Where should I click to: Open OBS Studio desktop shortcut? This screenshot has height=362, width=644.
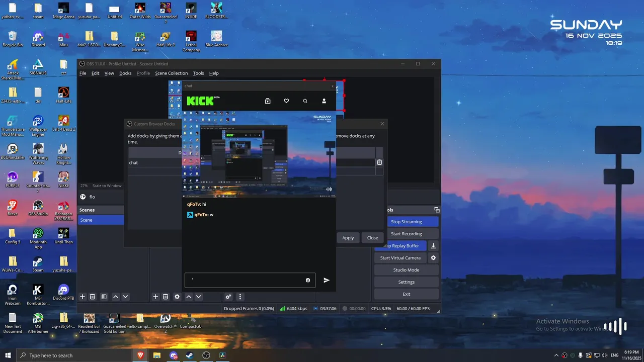click(38, 208)
